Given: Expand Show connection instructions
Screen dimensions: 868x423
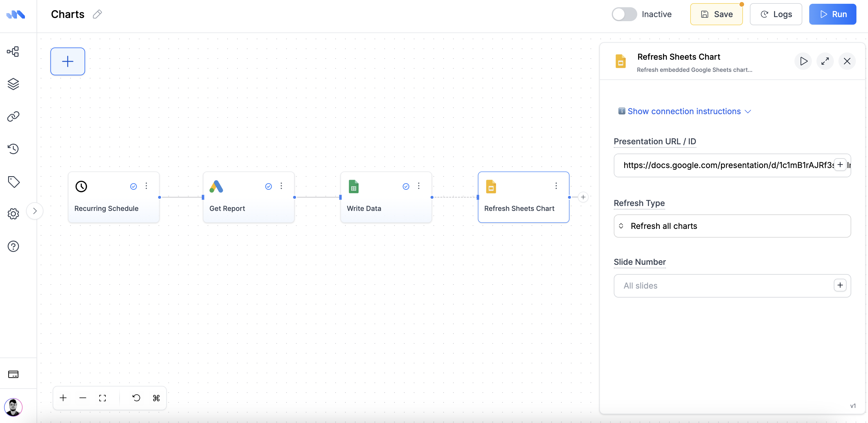Looking at the screenshot, I should [x=684, y=111].
